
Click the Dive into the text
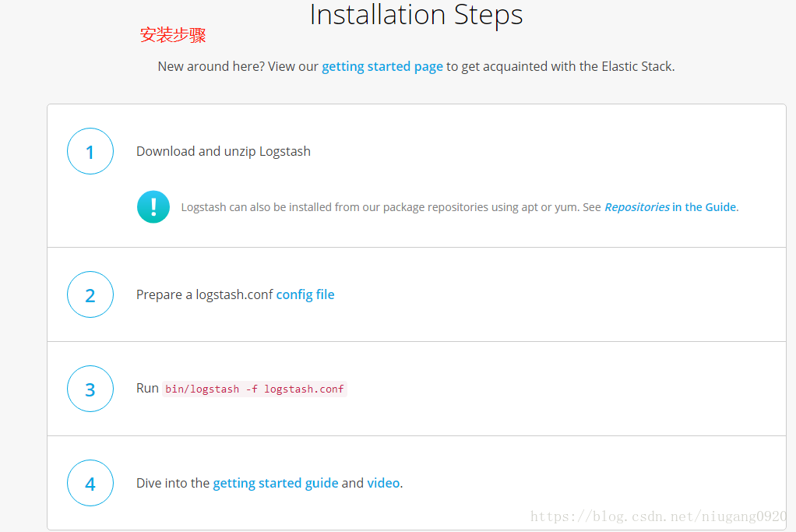(173, 483)
